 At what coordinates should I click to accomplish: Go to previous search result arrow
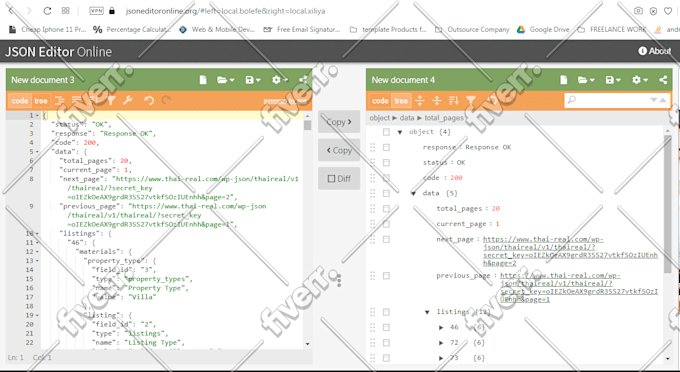pyautogui.click(x=663, y=100)
